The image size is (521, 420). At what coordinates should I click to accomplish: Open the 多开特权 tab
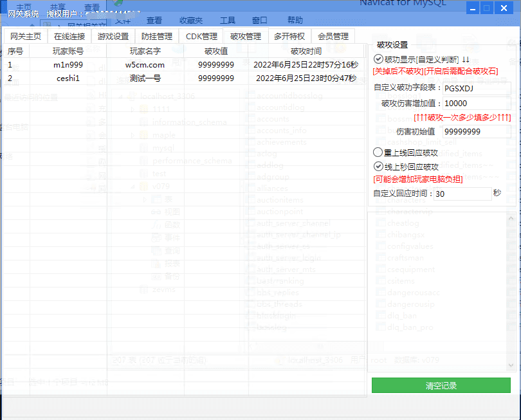289,36
